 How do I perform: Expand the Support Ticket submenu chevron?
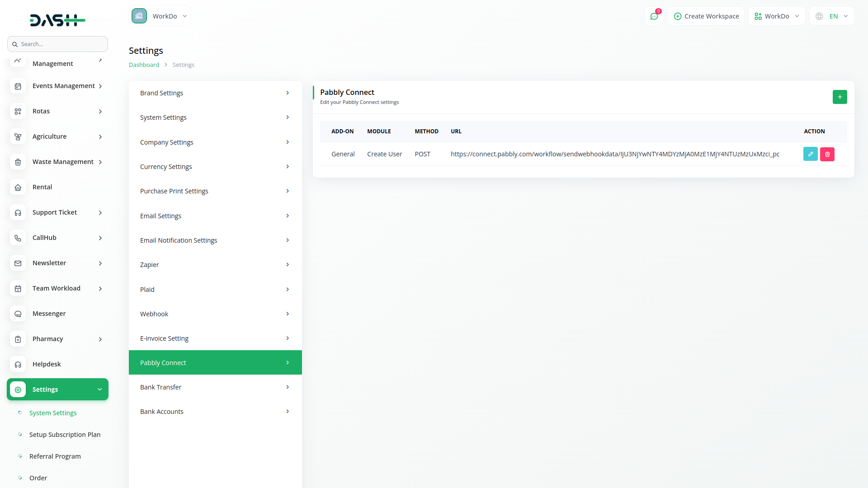[100, 213]
